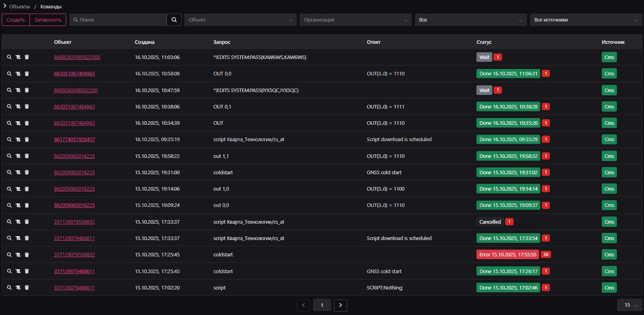Click the search magnifier button beside Поиск field
Image resolution: width=644 pixels, height=315 pixels.
tap(174, 20)
